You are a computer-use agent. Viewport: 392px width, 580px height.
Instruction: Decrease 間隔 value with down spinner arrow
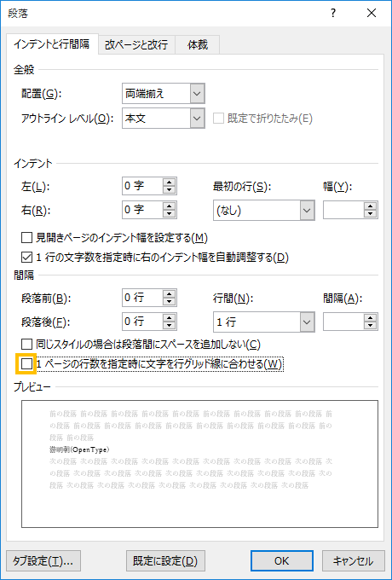tap(370, 326)
